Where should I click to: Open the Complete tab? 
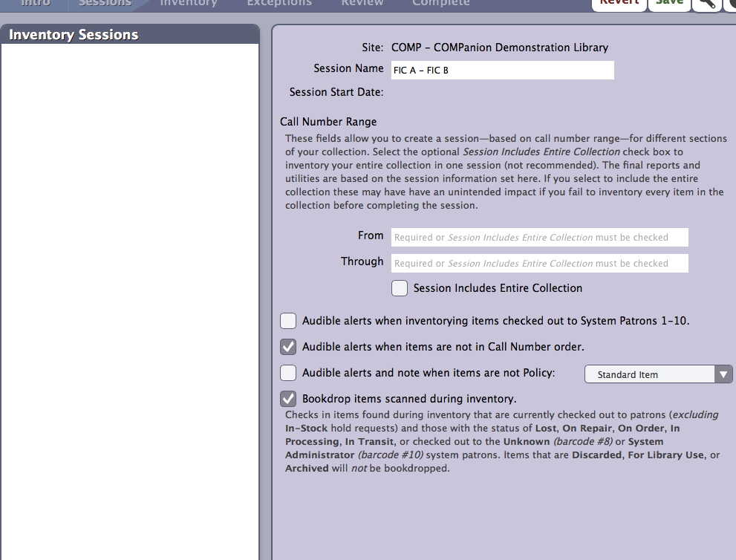(x=440, y=3)
